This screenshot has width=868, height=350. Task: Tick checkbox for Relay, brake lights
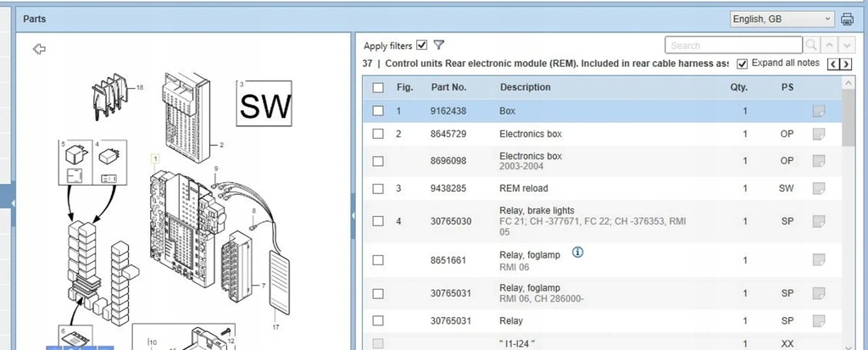click(x=378, y=221)
